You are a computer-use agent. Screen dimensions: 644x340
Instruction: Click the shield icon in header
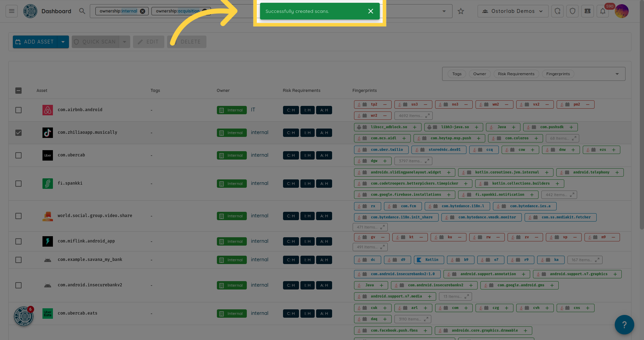573,11
